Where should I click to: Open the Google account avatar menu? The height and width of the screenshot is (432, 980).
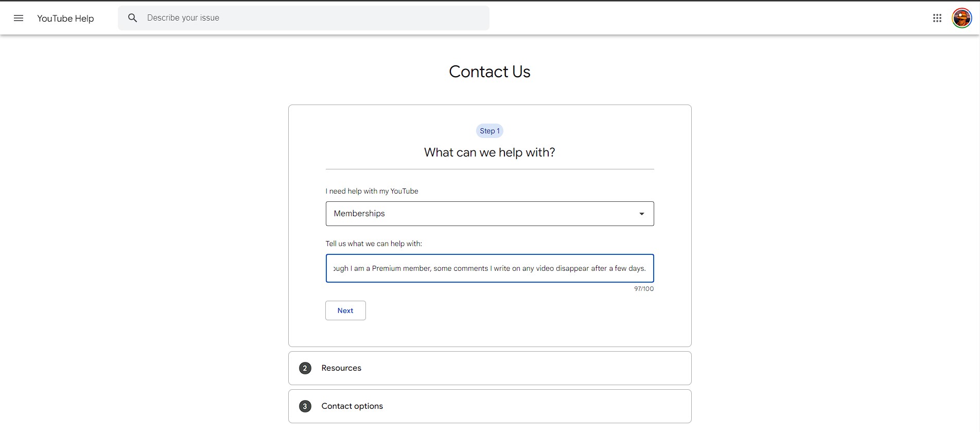(961, 18)
